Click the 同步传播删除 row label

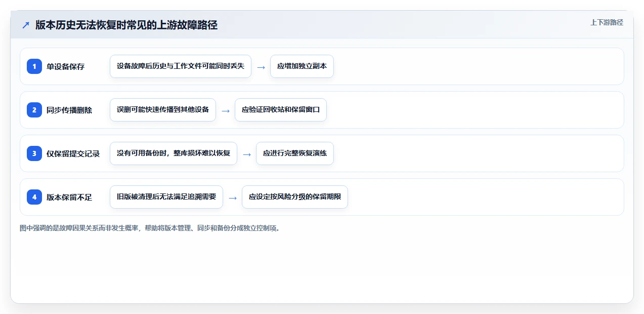(x=69, y=110)
